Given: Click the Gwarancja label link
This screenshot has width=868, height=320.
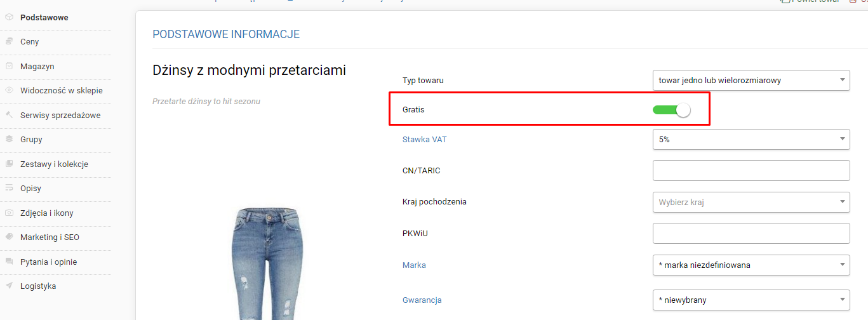Looking at the screenshot, I should (x=422, y=300).
